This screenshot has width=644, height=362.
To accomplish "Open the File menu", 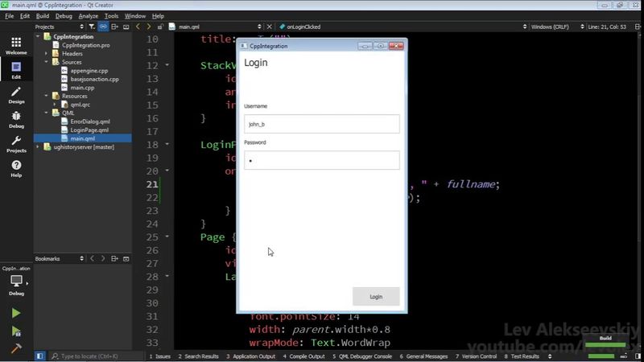I will click(9, 16).
